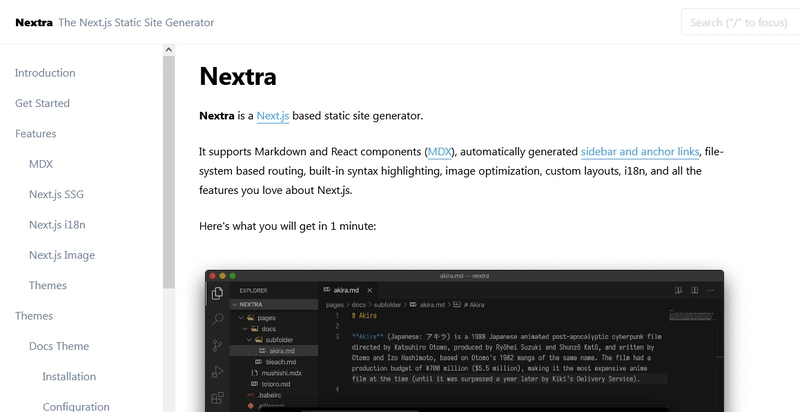
Task: Open the Introduction page in the sidebar
Action: pyautogui.click(x=45, y=73)
